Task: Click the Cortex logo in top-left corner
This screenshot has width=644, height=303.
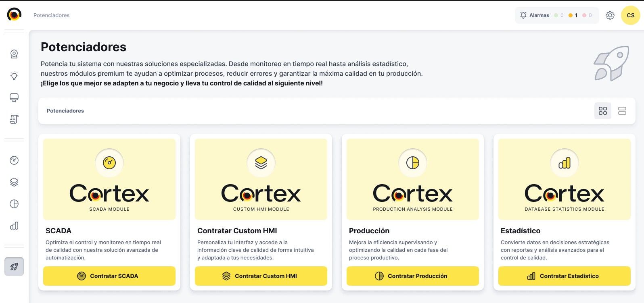Action: (x=14, y=15)
